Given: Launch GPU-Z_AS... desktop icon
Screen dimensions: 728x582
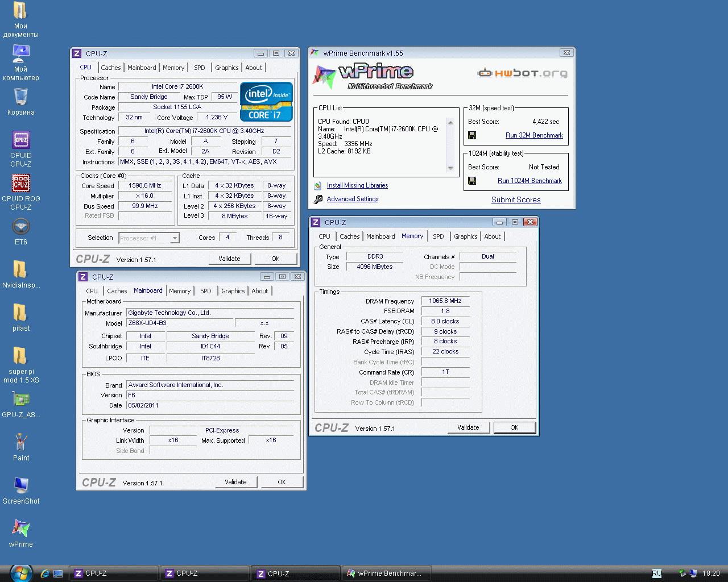Looking at the screenshot, I should [20, 404].
